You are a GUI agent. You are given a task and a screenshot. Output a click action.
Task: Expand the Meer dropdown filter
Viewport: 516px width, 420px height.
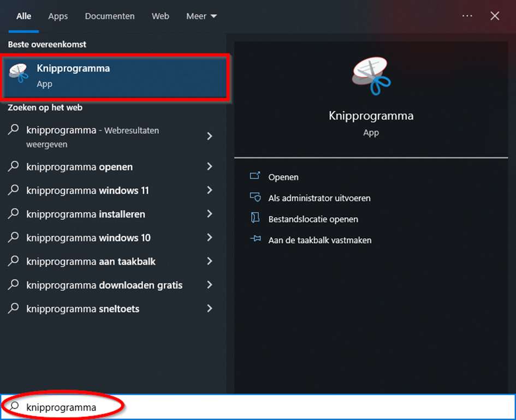tap(201, 16)
